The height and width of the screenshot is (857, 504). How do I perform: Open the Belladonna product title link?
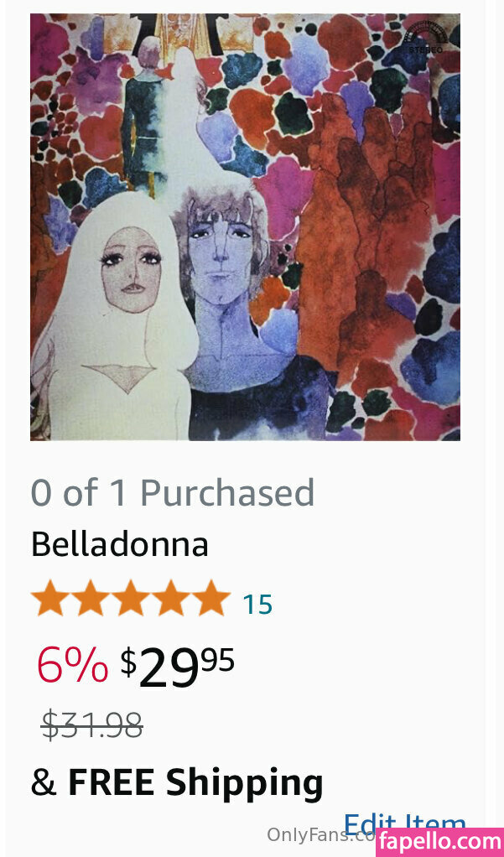click(119, 545)
